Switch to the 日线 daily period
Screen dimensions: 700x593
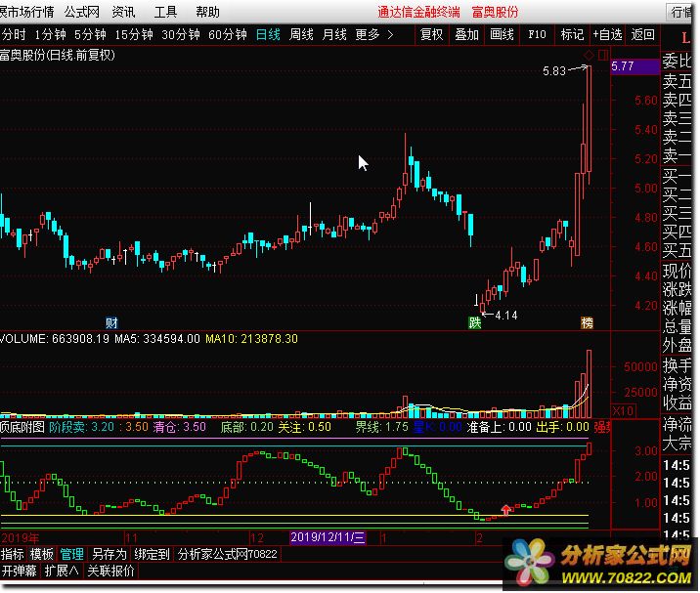(x=268, y=34)
